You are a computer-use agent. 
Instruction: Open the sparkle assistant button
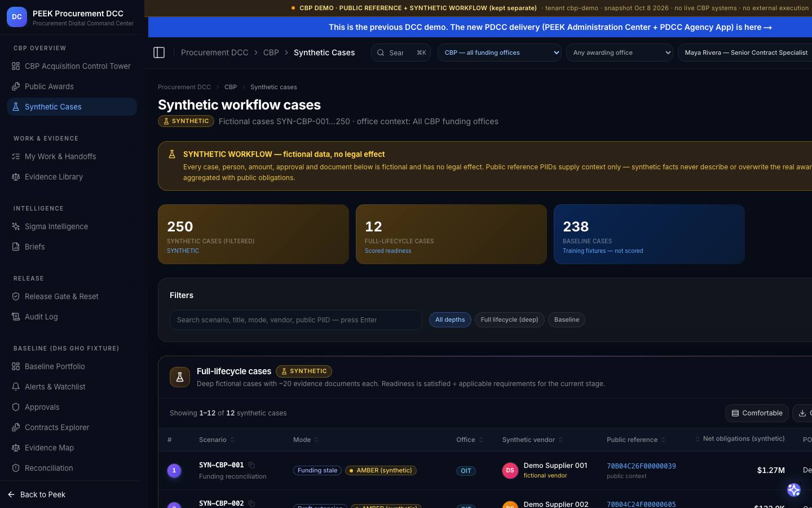[794, 490]
